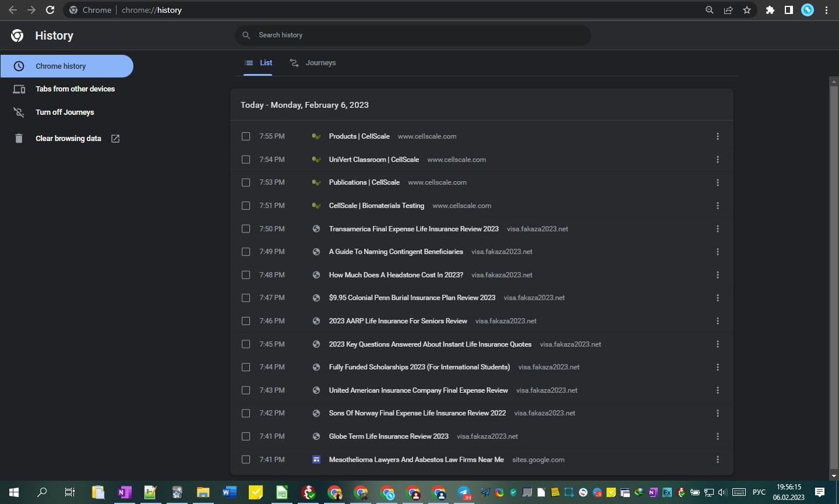Switch the РУС input language indicator

point(759,492)
